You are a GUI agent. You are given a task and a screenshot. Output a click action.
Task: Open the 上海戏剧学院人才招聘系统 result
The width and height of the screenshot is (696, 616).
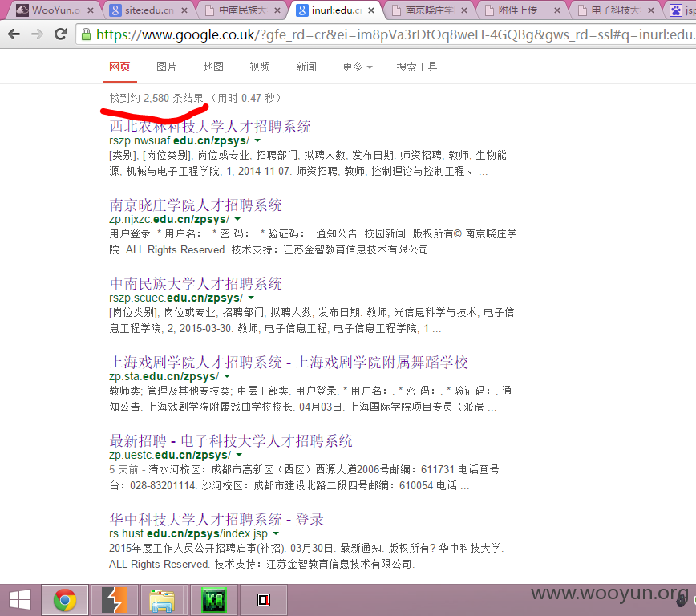(x=289, y=362)
